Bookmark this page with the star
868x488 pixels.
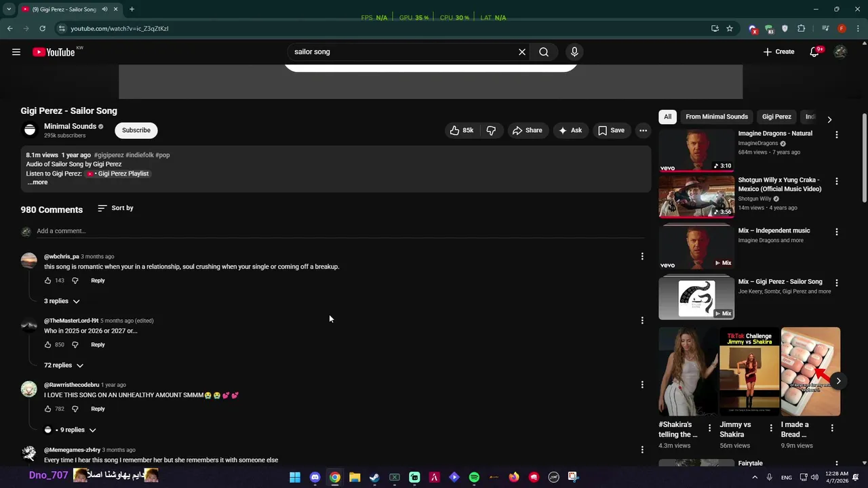(730, 28)
